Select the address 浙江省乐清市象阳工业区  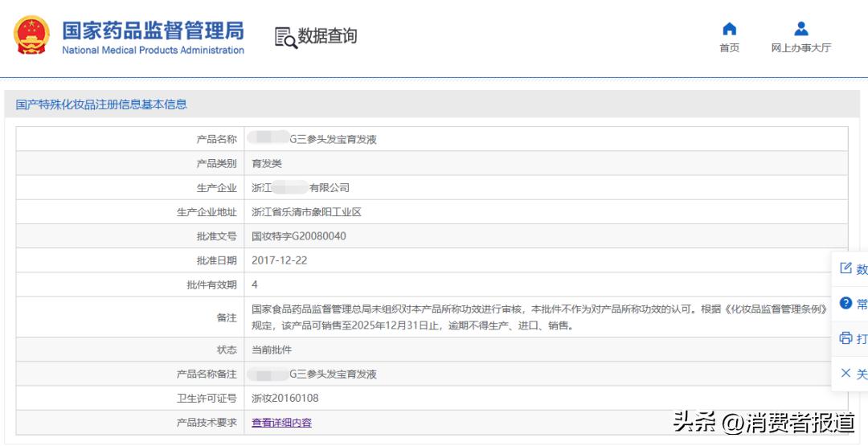click(x=306, y=212)
